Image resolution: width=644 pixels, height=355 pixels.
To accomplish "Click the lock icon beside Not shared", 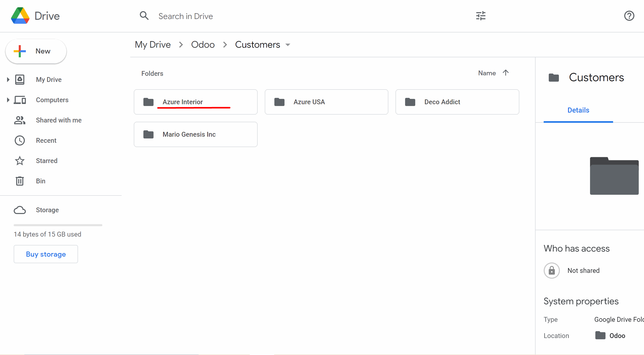I will click(552, 271).
